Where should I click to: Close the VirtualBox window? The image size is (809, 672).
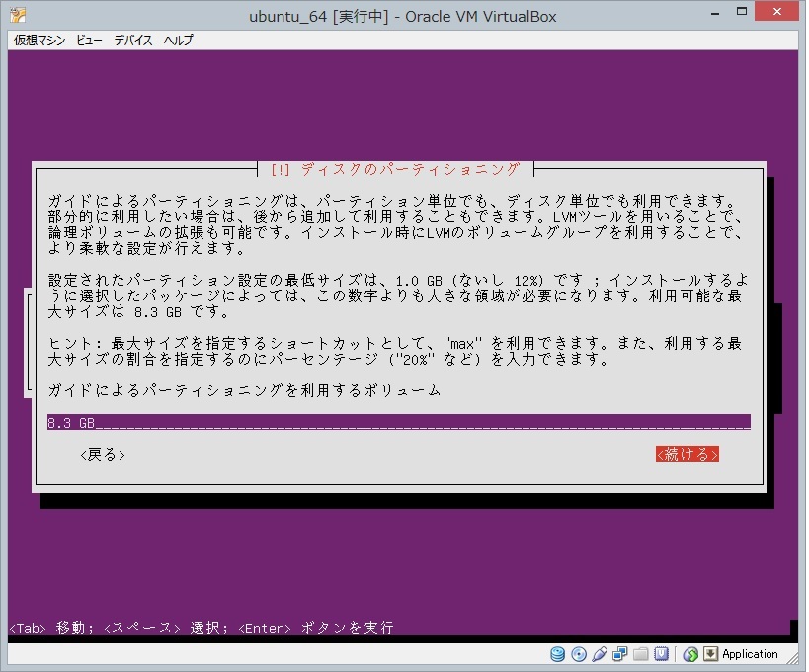tap(777, 11)
